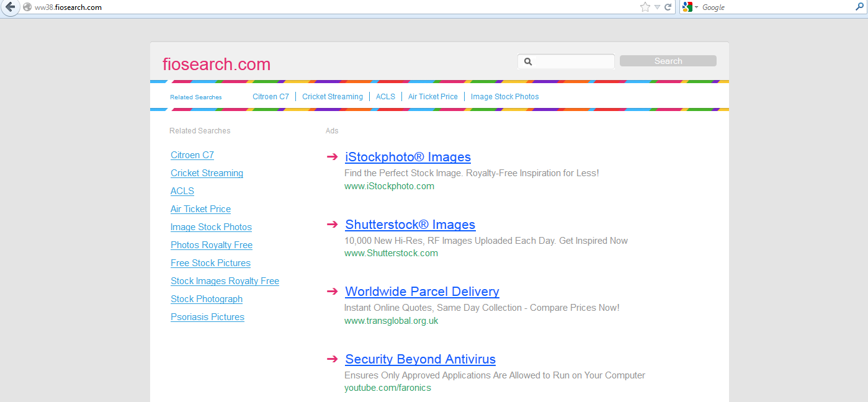The height and width of the screenshot is (402, 868).
Task: Follow the Image Stock Photos sidebar link
Action: point(211,227)
